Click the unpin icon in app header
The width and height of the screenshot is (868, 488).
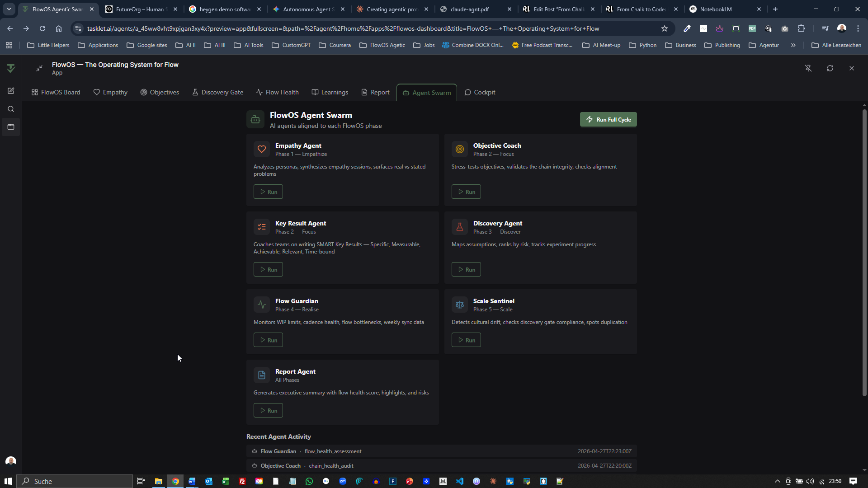tap(808, 68)
